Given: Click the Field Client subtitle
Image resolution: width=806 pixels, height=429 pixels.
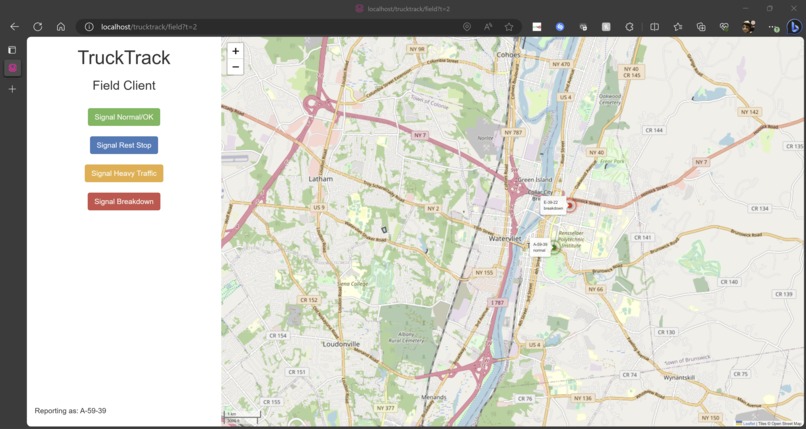Looking at the screenshot, I should pyautogui.click(x=124, y=85).
